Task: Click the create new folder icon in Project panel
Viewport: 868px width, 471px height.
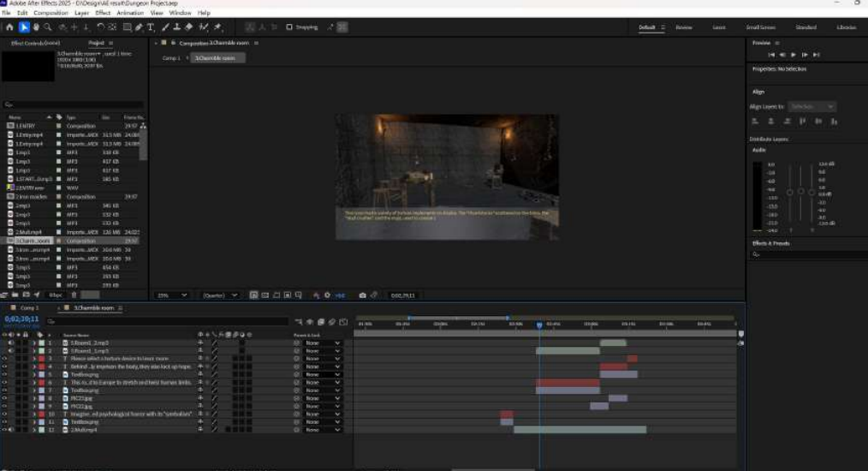Action: point(15,295)
